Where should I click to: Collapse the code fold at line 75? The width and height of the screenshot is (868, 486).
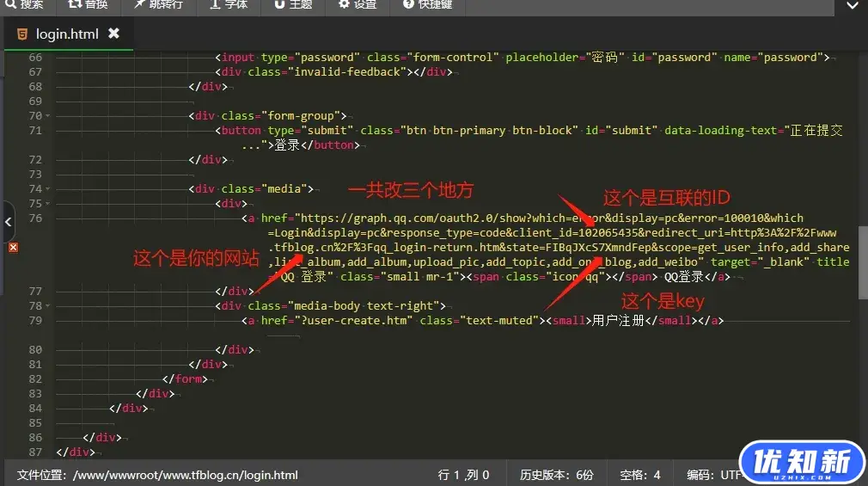point(49,203)
